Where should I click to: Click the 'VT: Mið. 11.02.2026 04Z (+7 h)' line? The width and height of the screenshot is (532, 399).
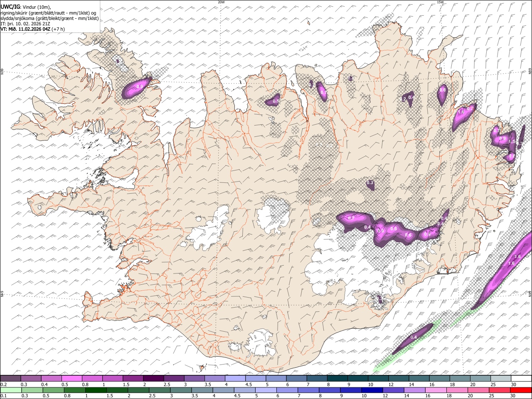(33, 29)
